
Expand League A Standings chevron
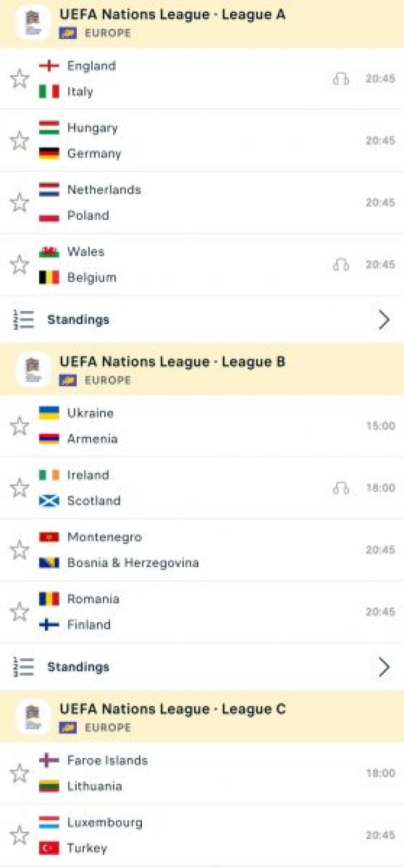click(x=384, y=320)
